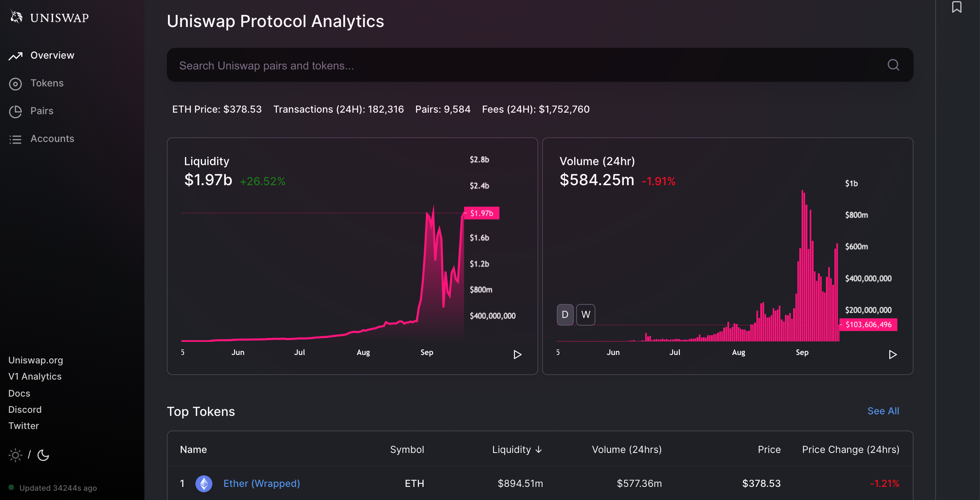This screenshot has height=500, width=980.
Task: Open the Ether (Wrapped) token link
Action: pyautogui.click(x=261, y=483)
